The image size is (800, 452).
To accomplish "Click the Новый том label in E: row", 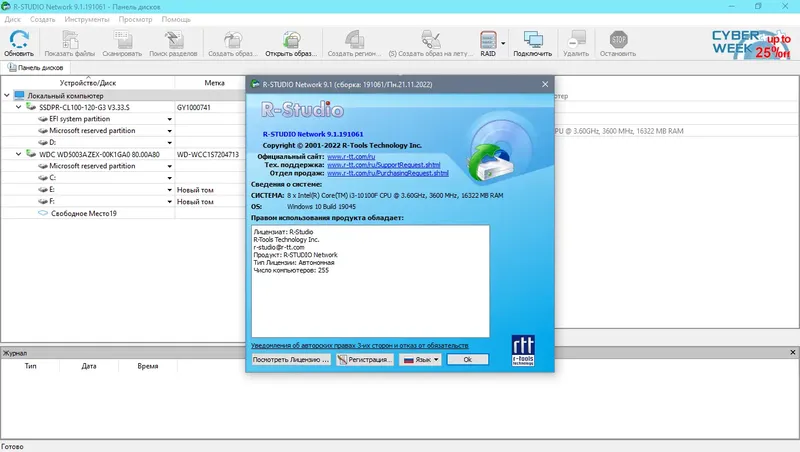I will [x=195, y=190].
